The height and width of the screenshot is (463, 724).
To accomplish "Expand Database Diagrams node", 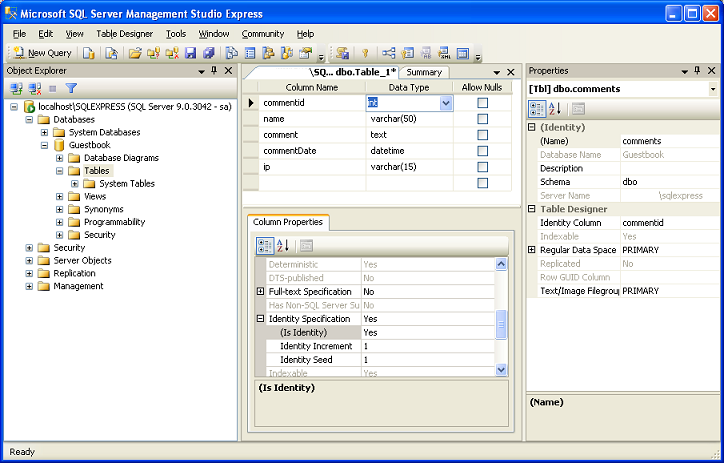I will tap(60, 158).
